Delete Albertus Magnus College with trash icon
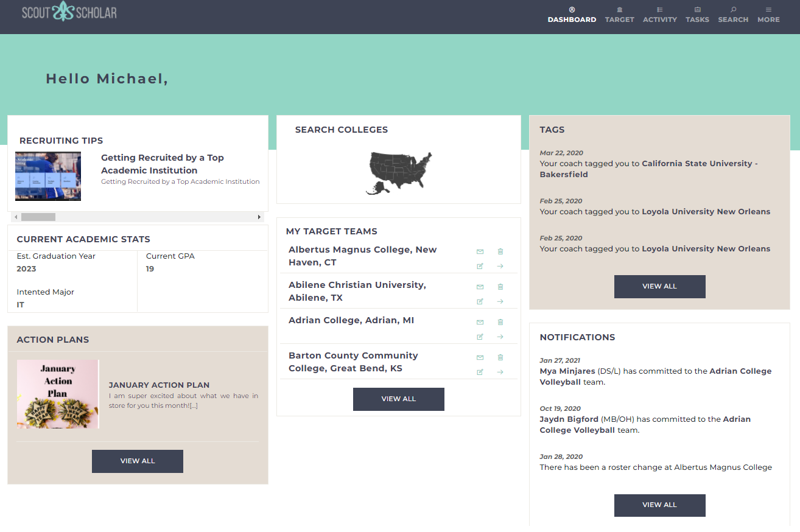The height and width of the screenshot is (532, 800). pyautogui.click(x=500, y=251)
